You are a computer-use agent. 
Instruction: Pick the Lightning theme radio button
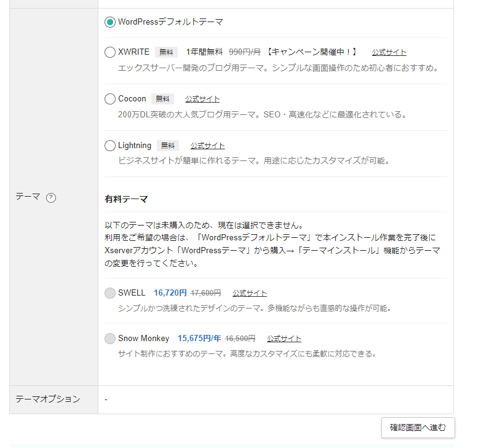[110, 146]
